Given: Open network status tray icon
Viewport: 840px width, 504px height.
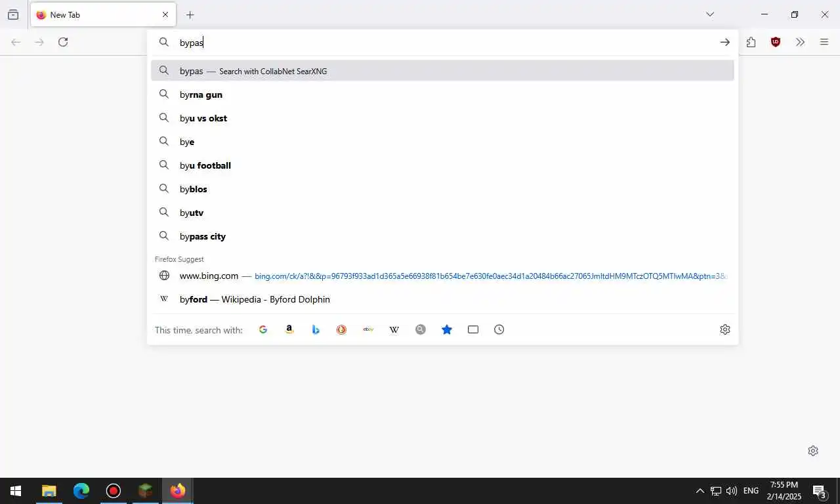Looking at the screenshot, I should click(x=716, y=491).
